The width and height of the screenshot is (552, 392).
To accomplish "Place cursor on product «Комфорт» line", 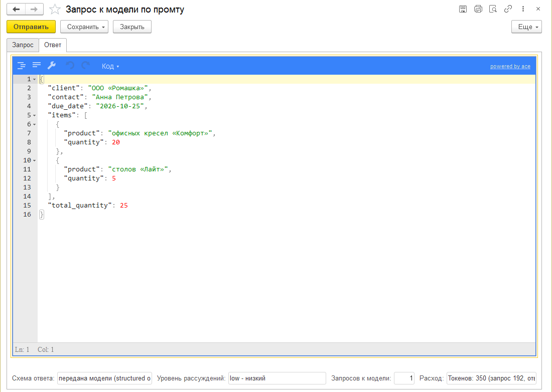I will coord(286,133).
